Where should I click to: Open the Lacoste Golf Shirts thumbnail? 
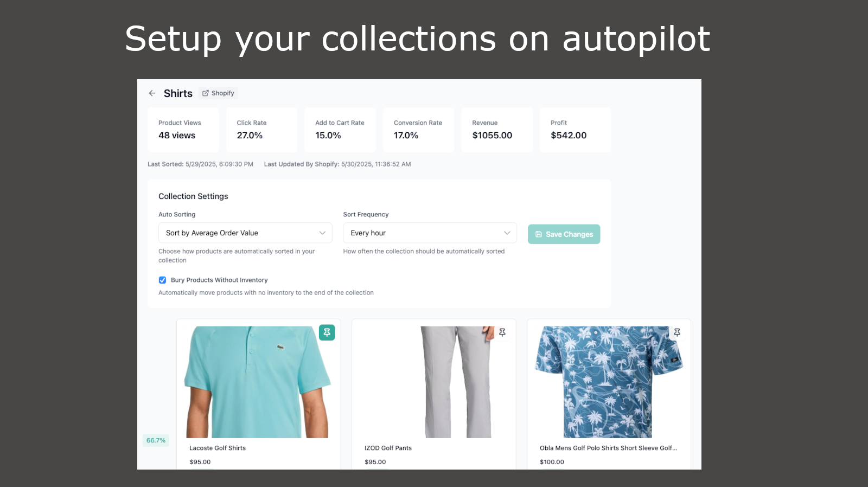click(x=258, y=382)
